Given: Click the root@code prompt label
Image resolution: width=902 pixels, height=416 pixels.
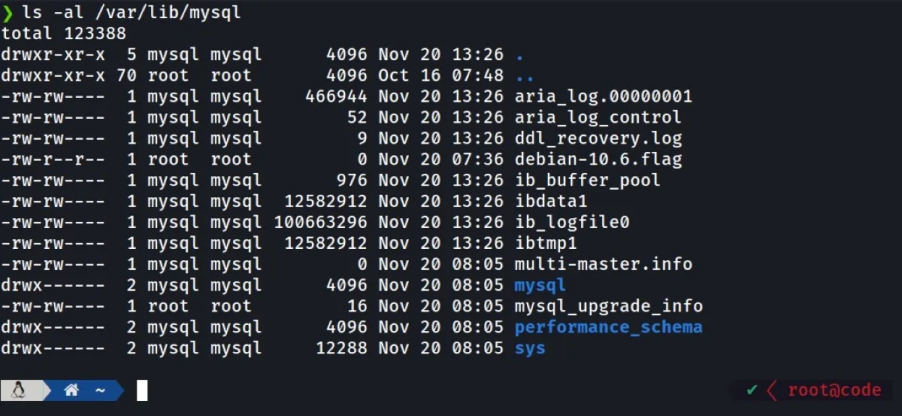Looking at the screenshot, I should pyautogui.click(x=834, y=390).
